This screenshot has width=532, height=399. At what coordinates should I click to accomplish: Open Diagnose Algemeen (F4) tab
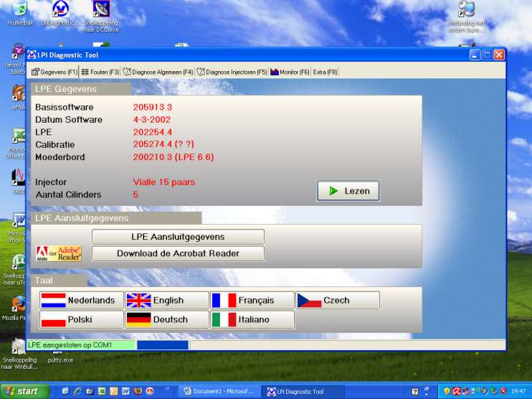[x=158, y=72]
